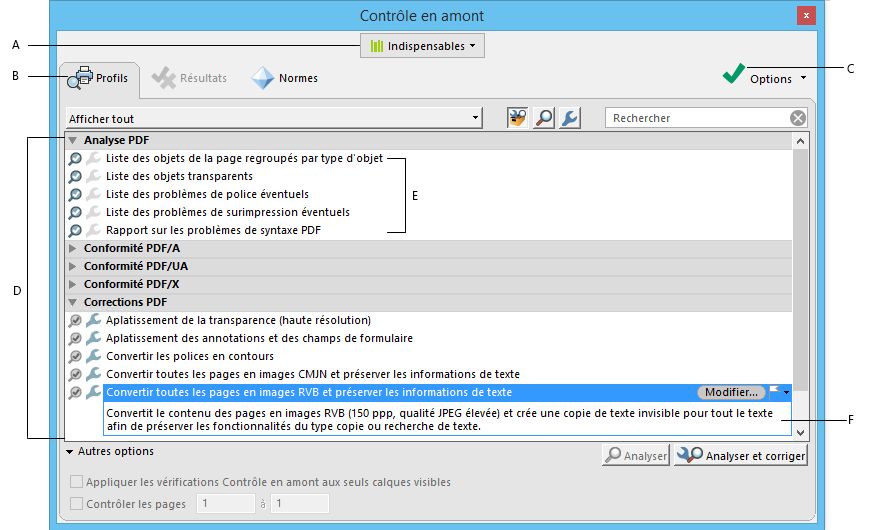Click magnifier icon beside Liste des problèmes de police

(x=75, y=195)
